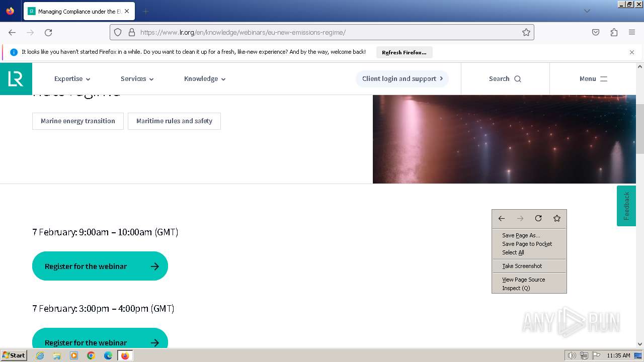This screenshot has height=362, width=644.
Task: Launch Chrome from the taskbar
Action: (x=91, y=355)
